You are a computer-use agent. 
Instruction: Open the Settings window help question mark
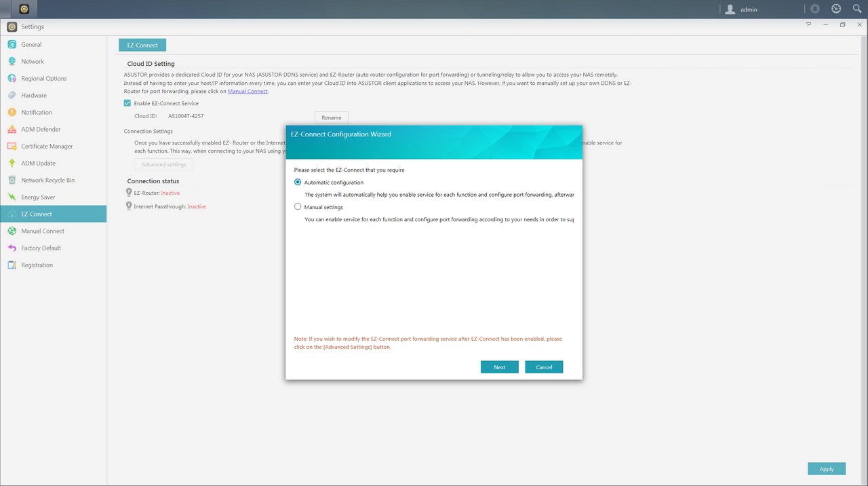coord(808,24)
